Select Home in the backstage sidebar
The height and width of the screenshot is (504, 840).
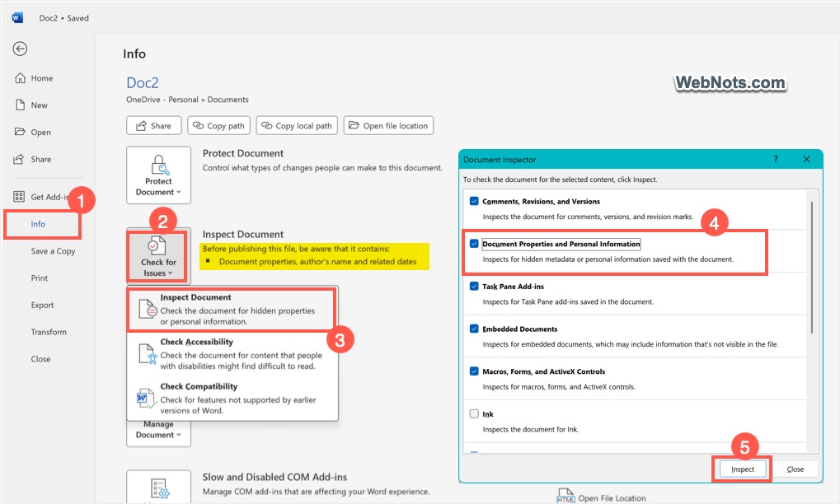pos(42,78)
